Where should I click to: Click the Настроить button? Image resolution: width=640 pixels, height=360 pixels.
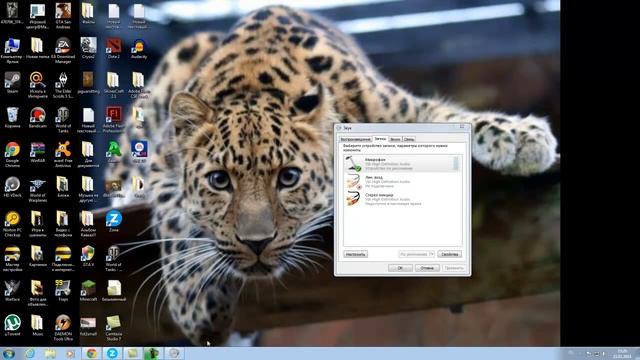click(x=356, y=254)
